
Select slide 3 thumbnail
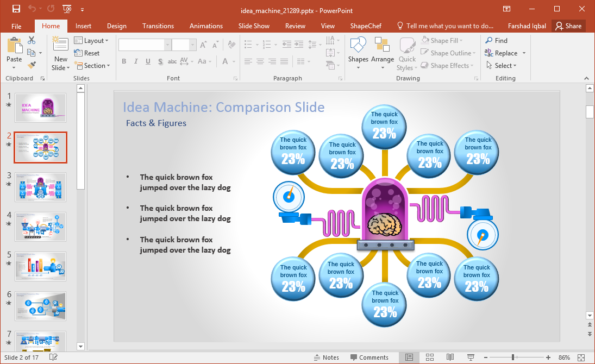pos(41,187)
